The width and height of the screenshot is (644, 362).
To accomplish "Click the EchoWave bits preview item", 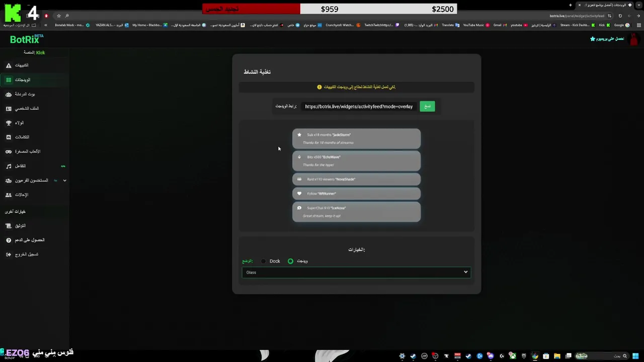I will pos(356,161).
